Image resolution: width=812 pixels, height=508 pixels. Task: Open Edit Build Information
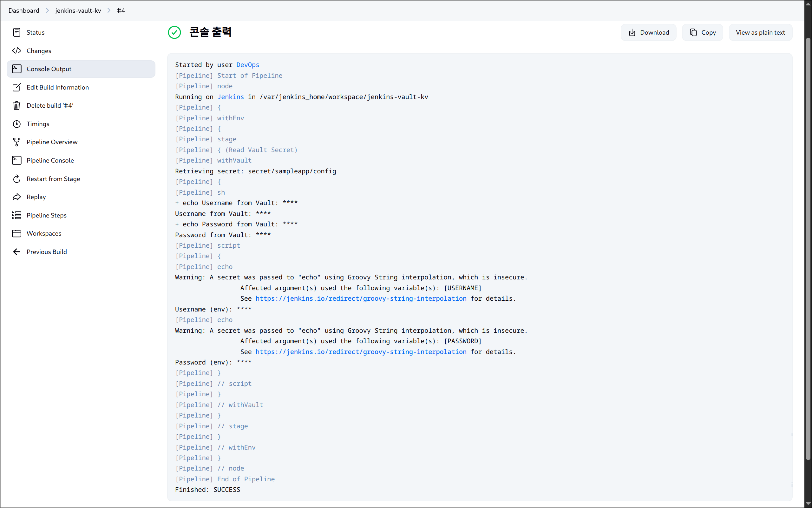[81, 87]
